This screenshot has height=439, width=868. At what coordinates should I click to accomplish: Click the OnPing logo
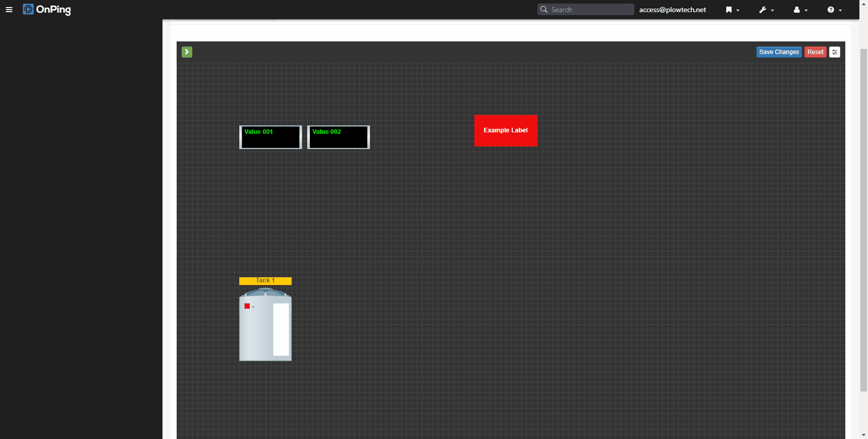coord(47,10)
